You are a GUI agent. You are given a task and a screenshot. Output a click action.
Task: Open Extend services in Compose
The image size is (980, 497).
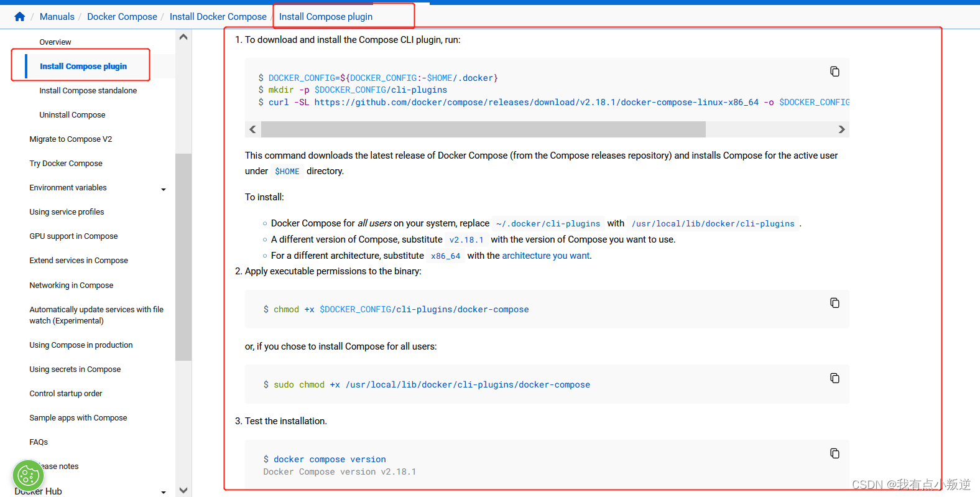pos(79,261)
